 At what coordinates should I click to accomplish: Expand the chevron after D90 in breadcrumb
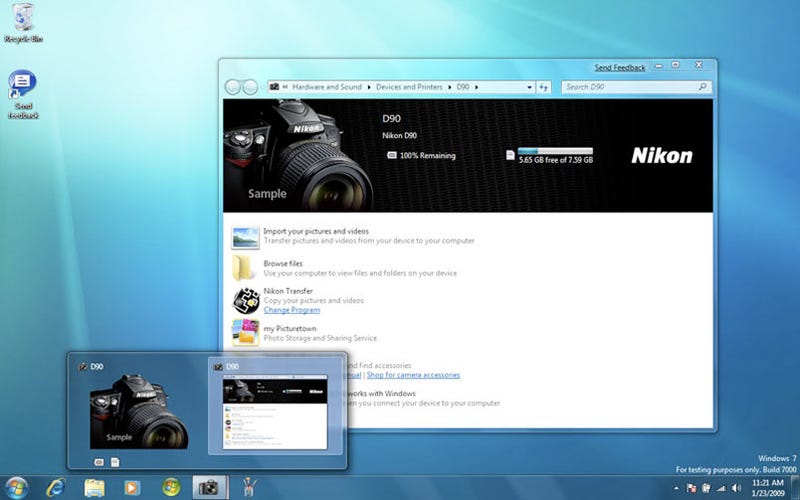pyautogui.click(x=477, y=87)
